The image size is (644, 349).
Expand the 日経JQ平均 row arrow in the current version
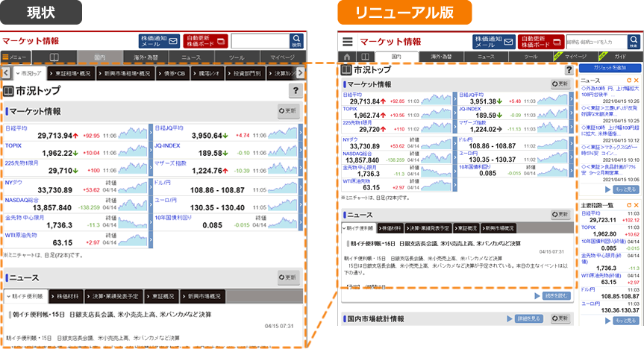(x=300, y=135)
